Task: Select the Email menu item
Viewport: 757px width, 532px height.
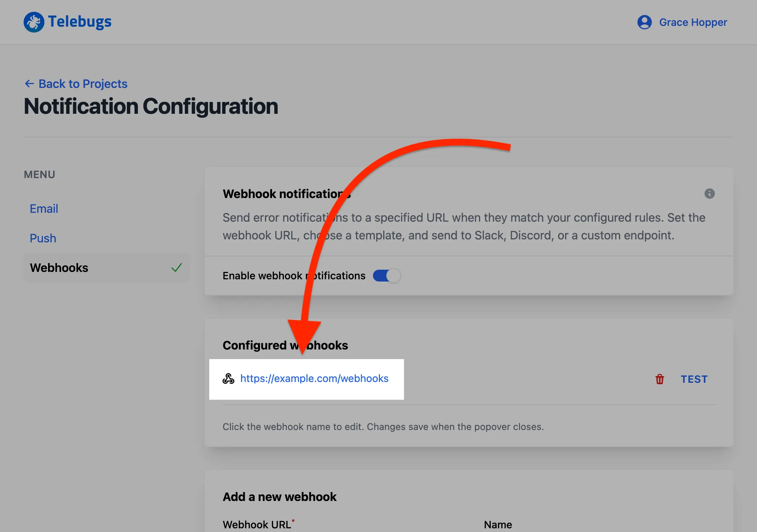Action: pos(44,209)
